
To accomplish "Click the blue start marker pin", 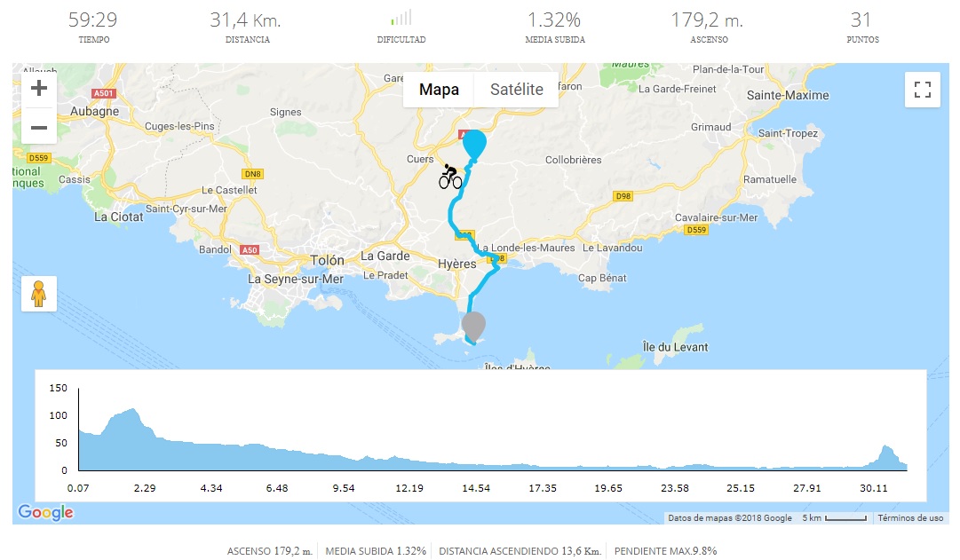I will click(474, 146).
